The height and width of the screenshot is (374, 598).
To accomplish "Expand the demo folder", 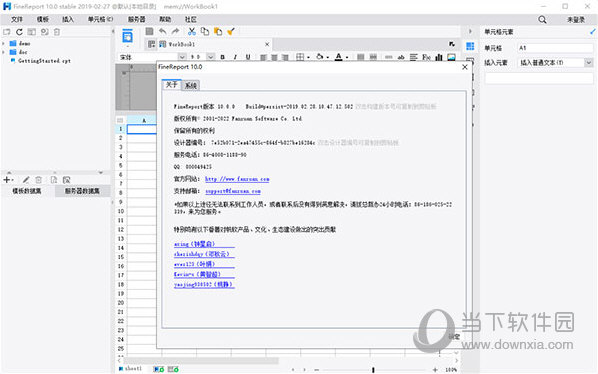I will [3, 43].
